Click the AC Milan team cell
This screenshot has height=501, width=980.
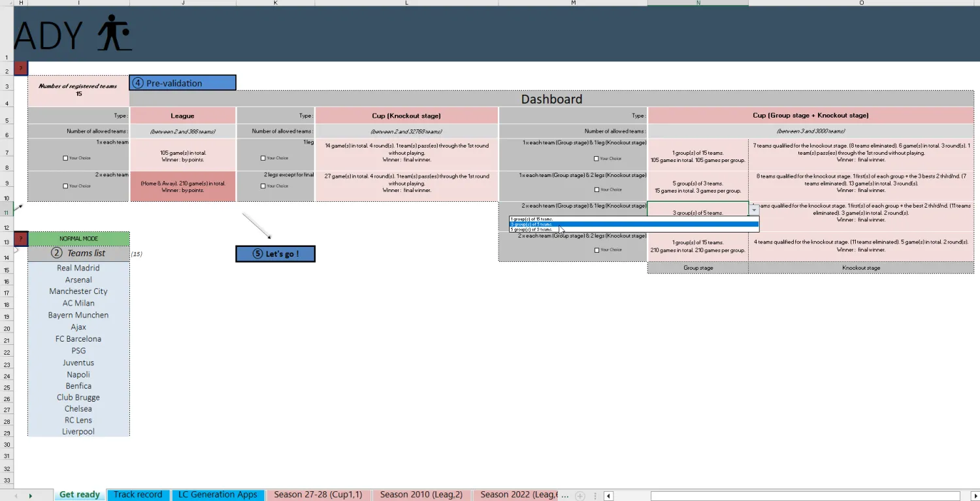(78, 303)
